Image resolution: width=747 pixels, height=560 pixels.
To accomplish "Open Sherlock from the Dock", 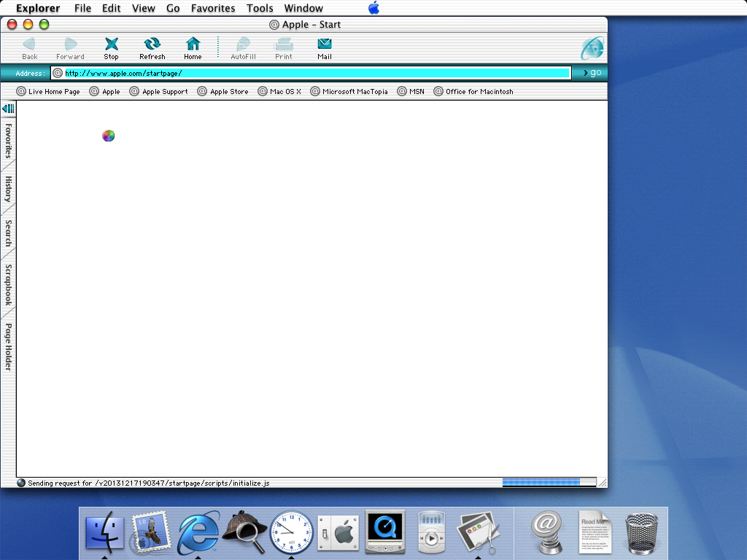I will 244,532.
